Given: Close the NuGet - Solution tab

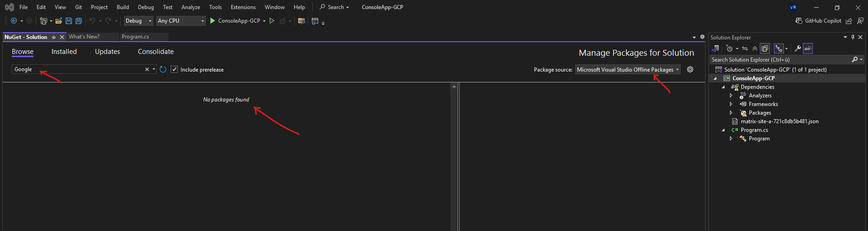Looking at the screenshot, I should pyautogui.click(x=62, y=37).
